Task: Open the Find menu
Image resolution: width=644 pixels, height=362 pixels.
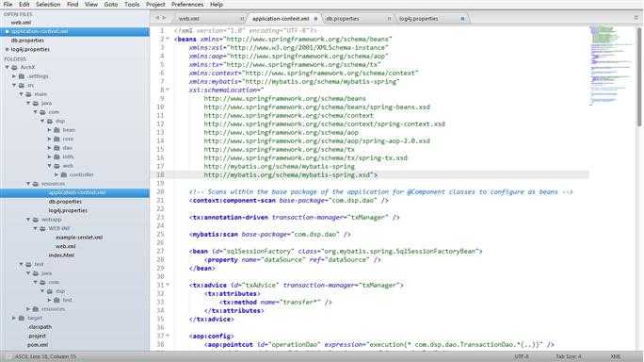Action: coord(72,5)
